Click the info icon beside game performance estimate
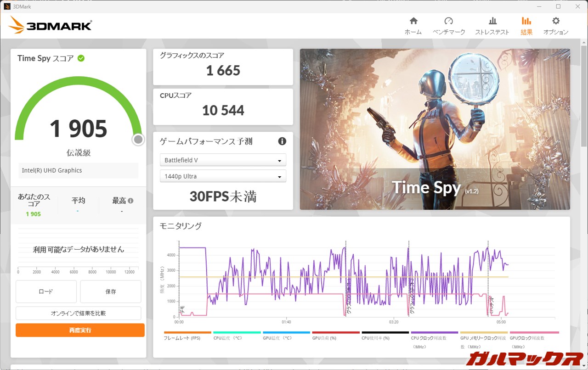 [282, 141]
